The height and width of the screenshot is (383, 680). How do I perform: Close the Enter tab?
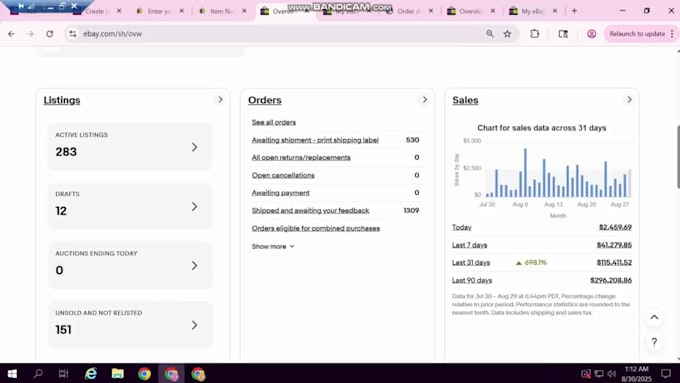(x=182, y=11)
